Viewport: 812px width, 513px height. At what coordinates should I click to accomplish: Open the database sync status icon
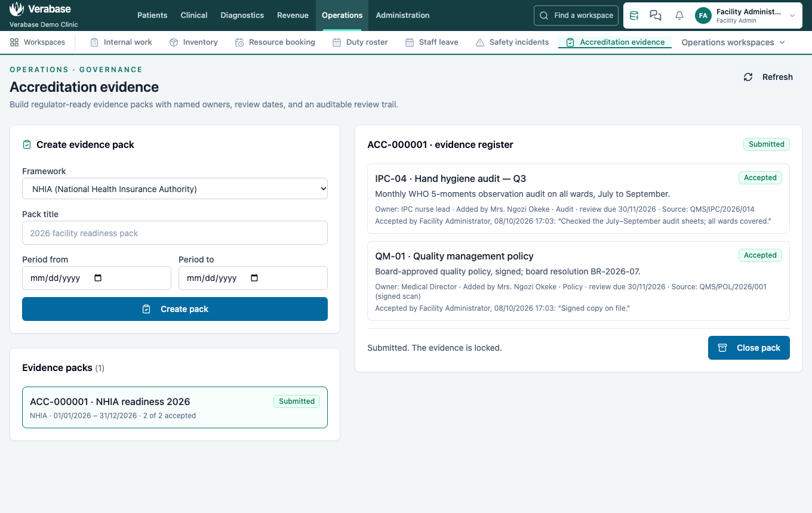point(634,16)
